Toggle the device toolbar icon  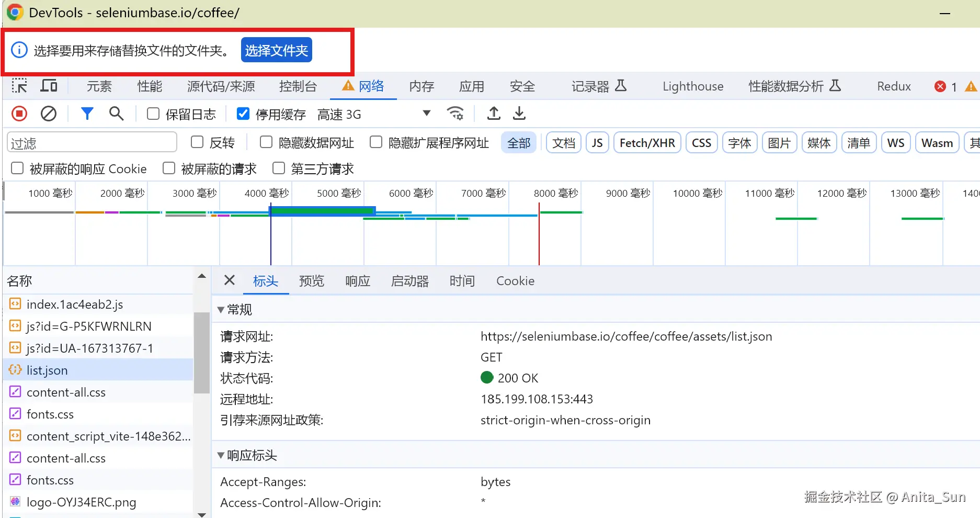[x=49, y=86]
